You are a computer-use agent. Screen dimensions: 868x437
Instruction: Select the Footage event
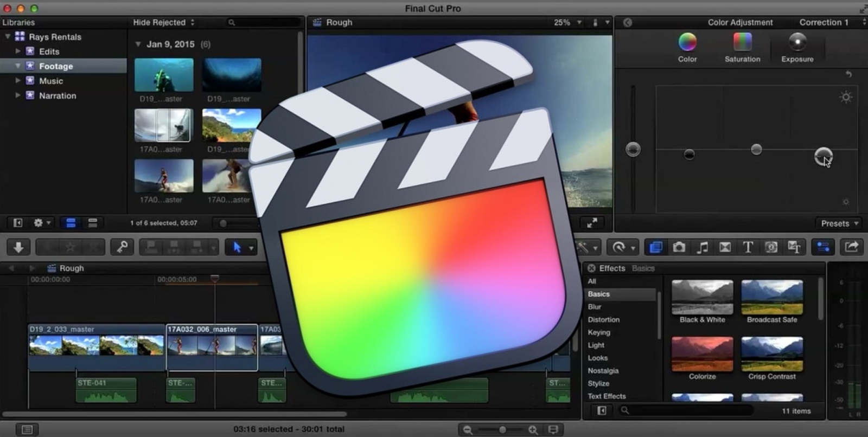click(63, 66)
